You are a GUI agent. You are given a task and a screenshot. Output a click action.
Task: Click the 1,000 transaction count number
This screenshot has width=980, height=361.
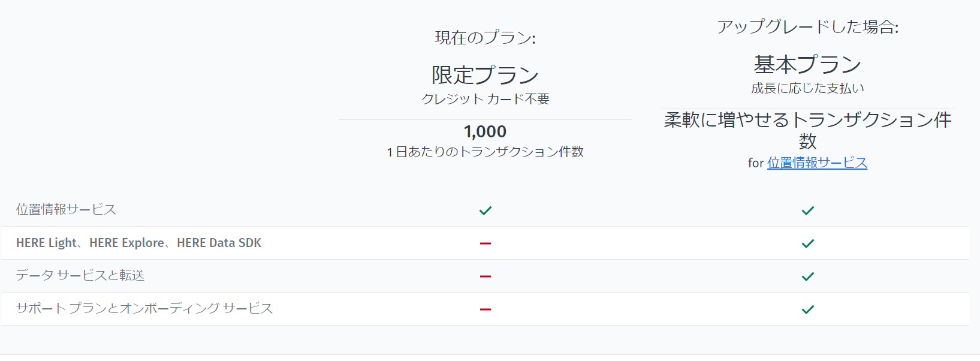[x=485, y=131]
